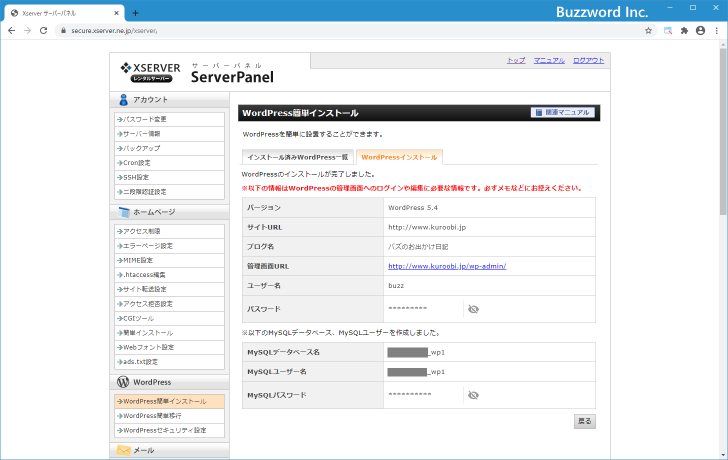Image resolution: width=728 pixels, height=460 pixels.
Task: Click the 戻る button
Action: click(x=585, y=421)
